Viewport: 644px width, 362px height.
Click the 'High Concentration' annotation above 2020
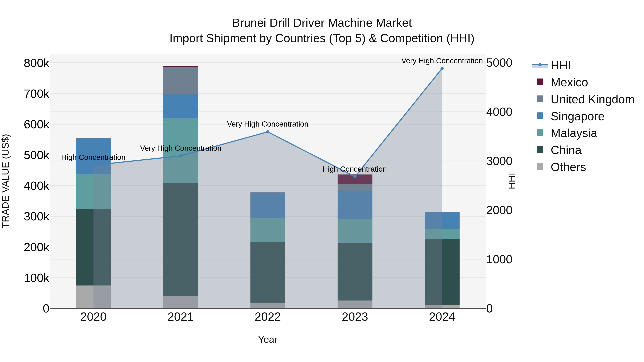93,157
